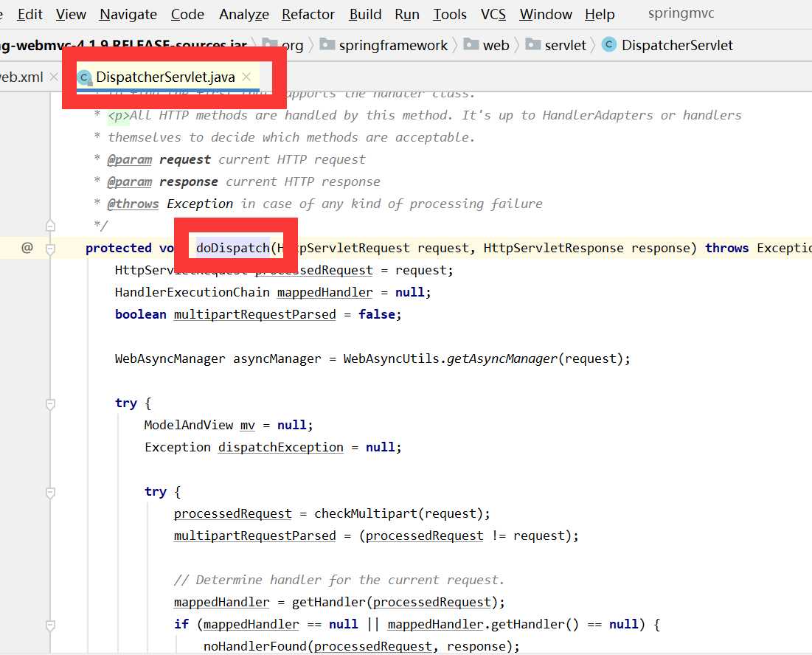
Task: Open the Navigate menu
Action: (128, 15)
